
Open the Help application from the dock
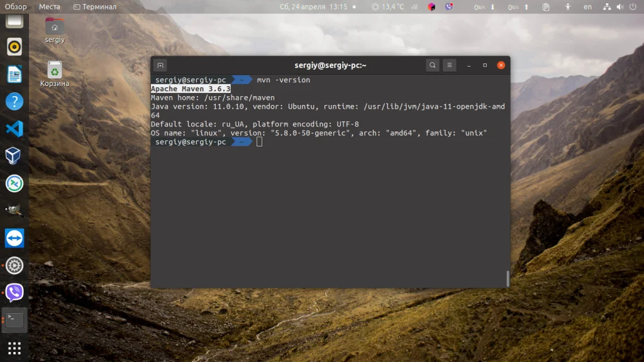tap(14, 101)
